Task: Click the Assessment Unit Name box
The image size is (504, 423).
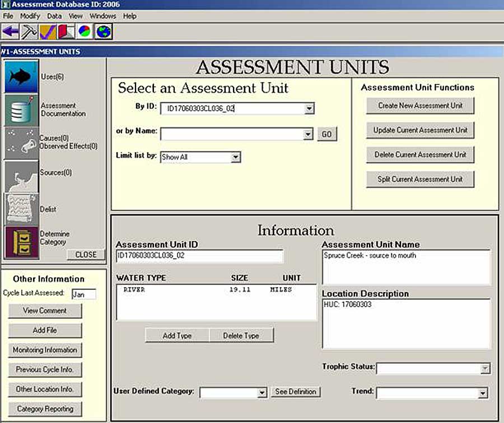Action: (407, 267)
